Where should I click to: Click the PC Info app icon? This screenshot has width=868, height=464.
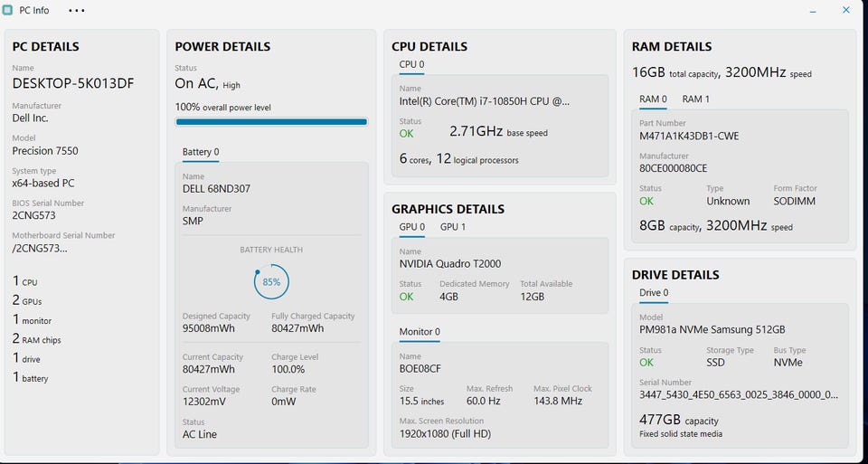click(x=8, y=10)
